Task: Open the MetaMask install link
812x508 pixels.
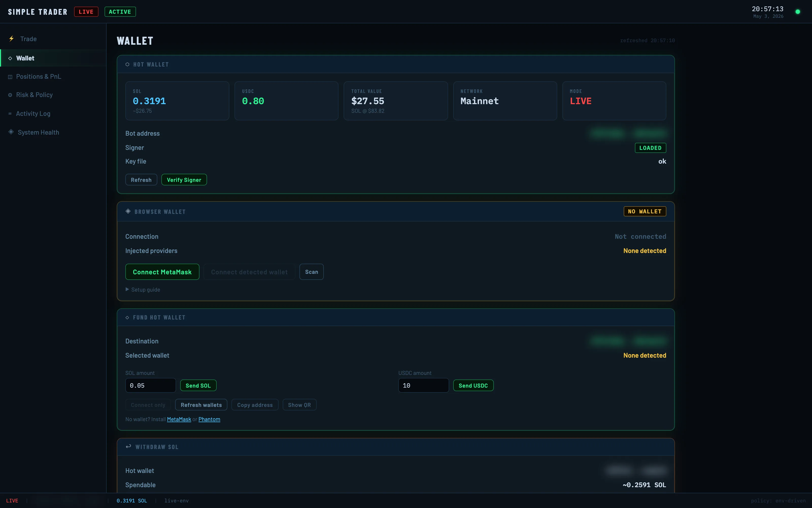Action: pyautogui.click(x=179, y=419)
